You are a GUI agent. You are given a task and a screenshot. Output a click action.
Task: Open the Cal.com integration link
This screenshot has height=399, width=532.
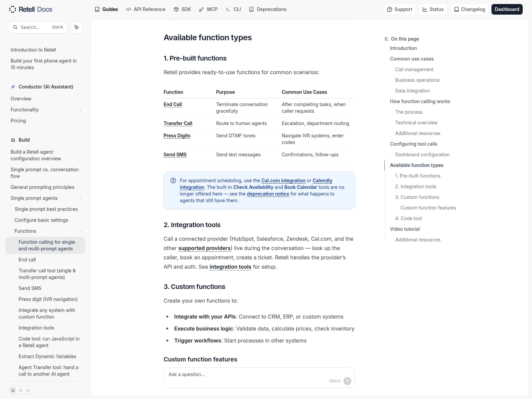(283, 181)
